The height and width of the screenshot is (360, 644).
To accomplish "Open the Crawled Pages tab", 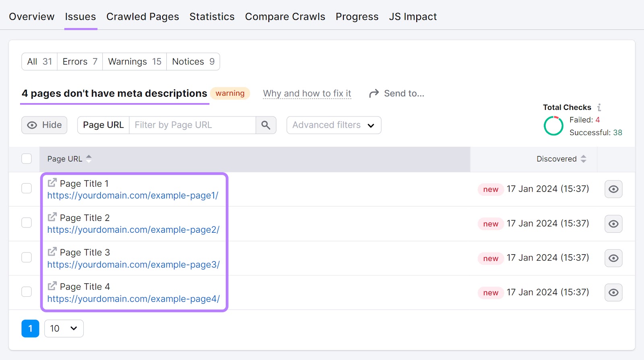I will click(x=142, y=17).
